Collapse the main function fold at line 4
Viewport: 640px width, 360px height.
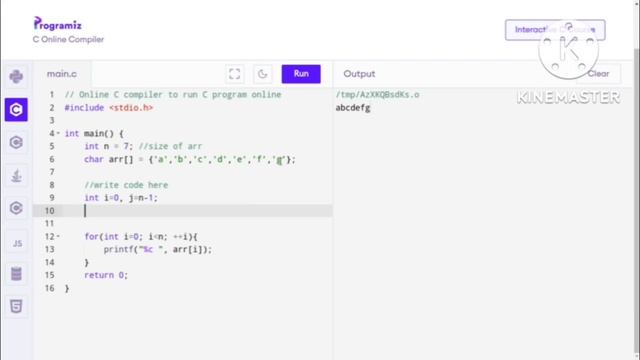click(x=58, y=133)
